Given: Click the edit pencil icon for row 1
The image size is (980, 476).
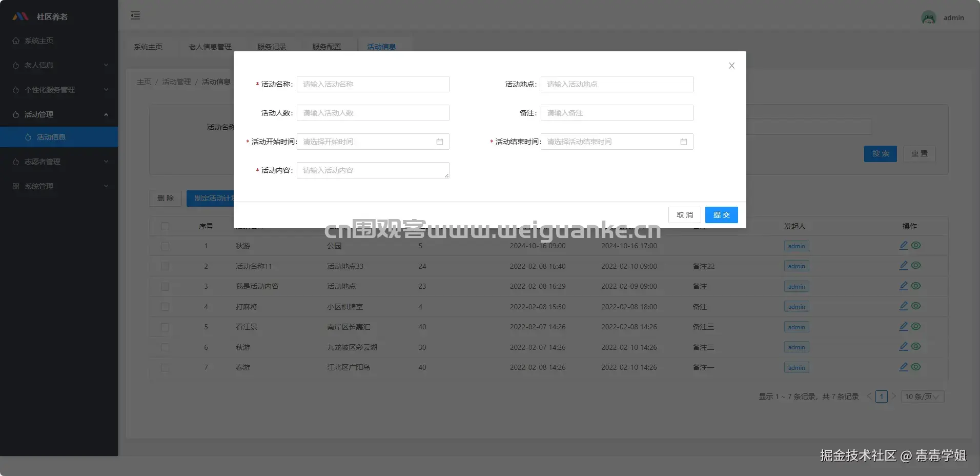Looking at the screenshot, I should 904,246.
